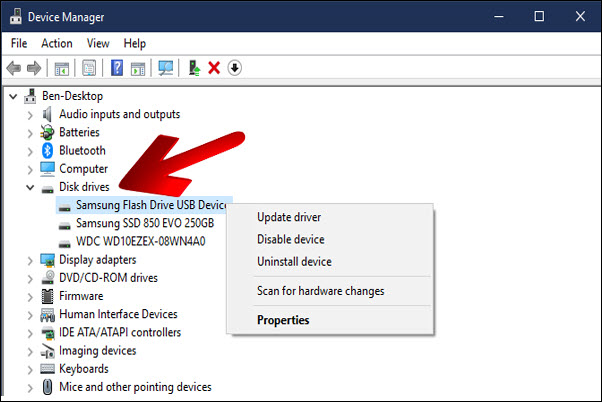602x402 pixels.
Task: Click the Update device driver toolbar icon
Action: click(x=194, y=68)
